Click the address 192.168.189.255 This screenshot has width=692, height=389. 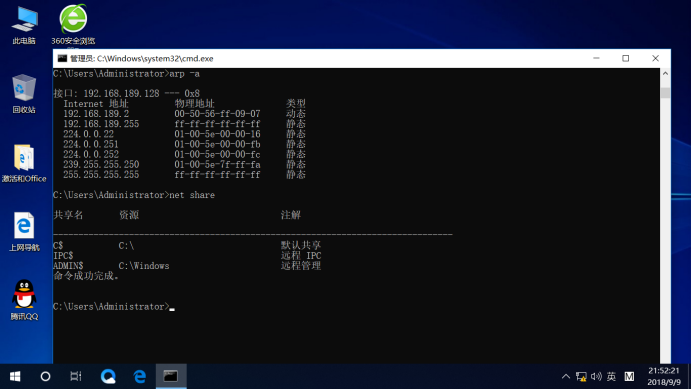click(101, 124)
